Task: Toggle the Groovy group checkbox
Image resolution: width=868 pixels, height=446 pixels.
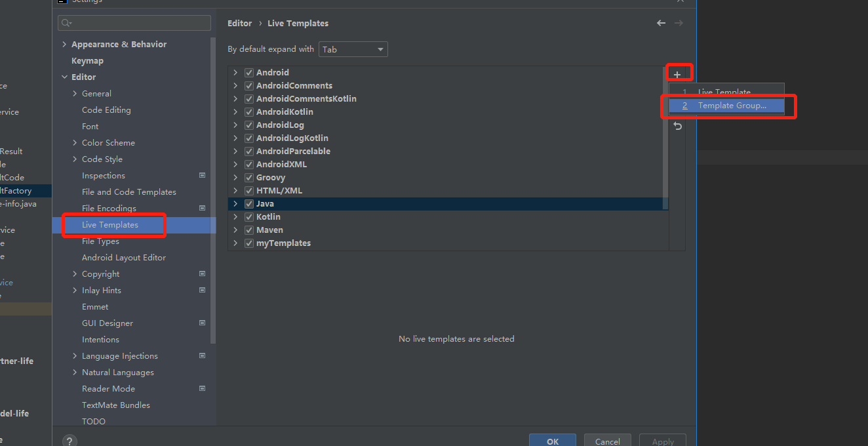Action: pyautogui.click(x=249, y=177)
